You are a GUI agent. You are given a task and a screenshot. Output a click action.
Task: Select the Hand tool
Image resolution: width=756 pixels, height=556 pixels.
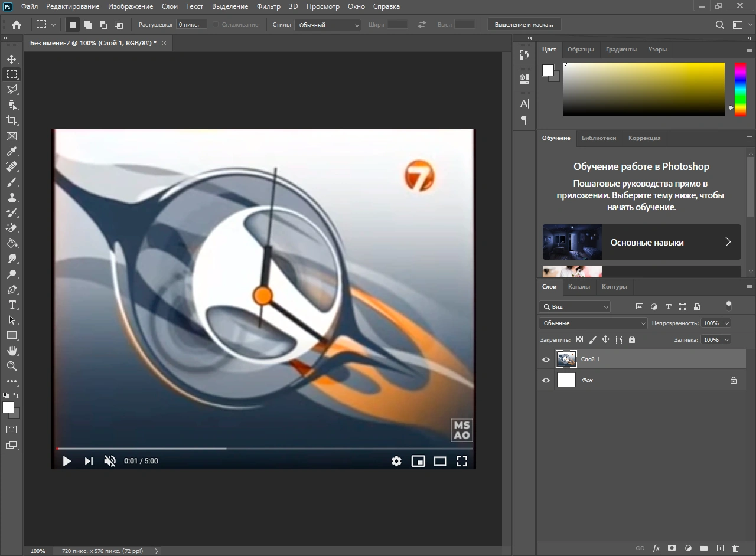pos(12,351)
